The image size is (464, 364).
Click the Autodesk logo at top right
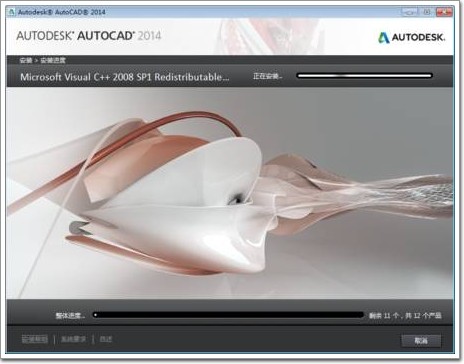click(x=411, y=37)
